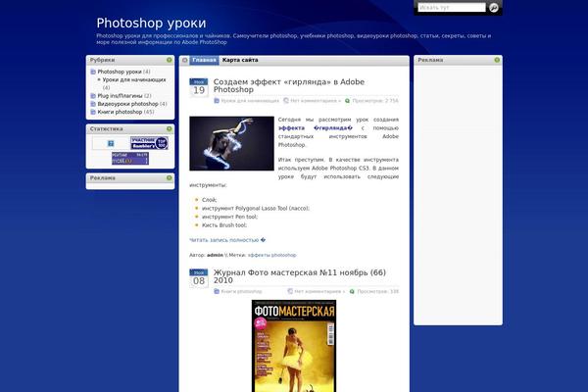
Task: Open the эффекты photoshop tag
Action: (271, 255)
